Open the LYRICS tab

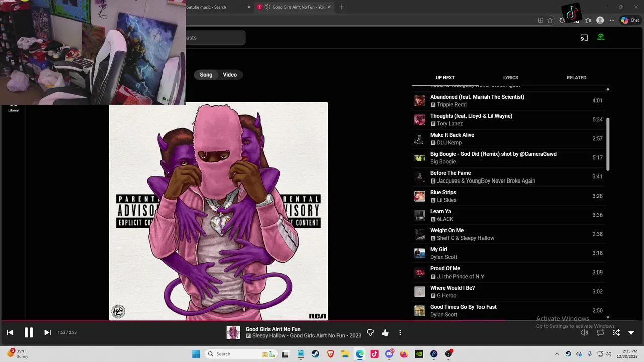(x=510, y=78)
